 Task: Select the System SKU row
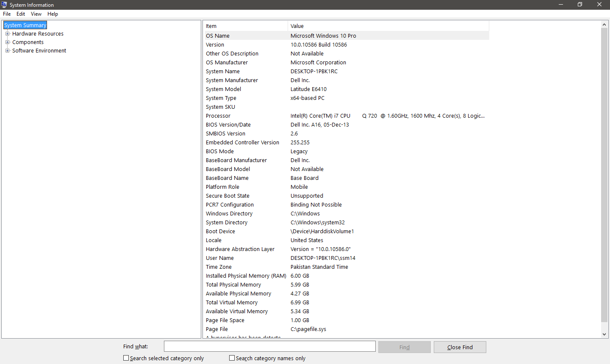coord(346,107)
